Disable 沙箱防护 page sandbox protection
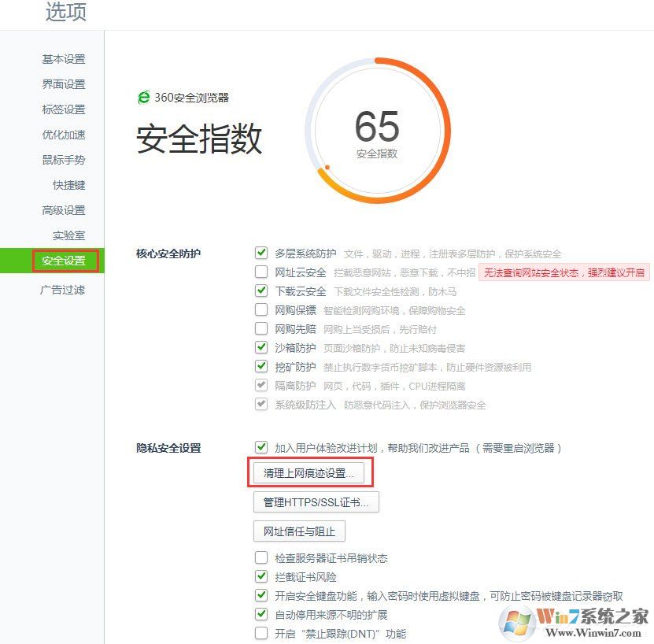 pyautogui.click(x=260, y=347)
